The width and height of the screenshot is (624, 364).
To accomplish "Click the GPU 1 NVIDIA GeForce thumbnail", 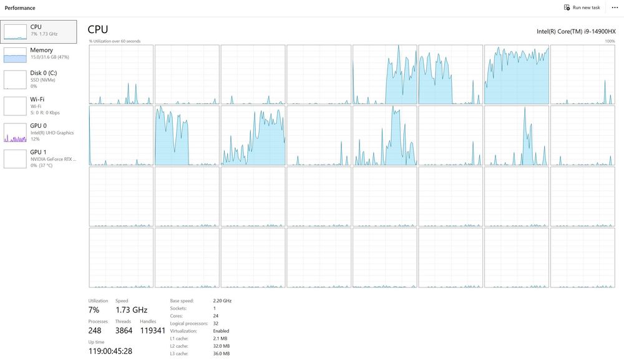I will [15, 158].
